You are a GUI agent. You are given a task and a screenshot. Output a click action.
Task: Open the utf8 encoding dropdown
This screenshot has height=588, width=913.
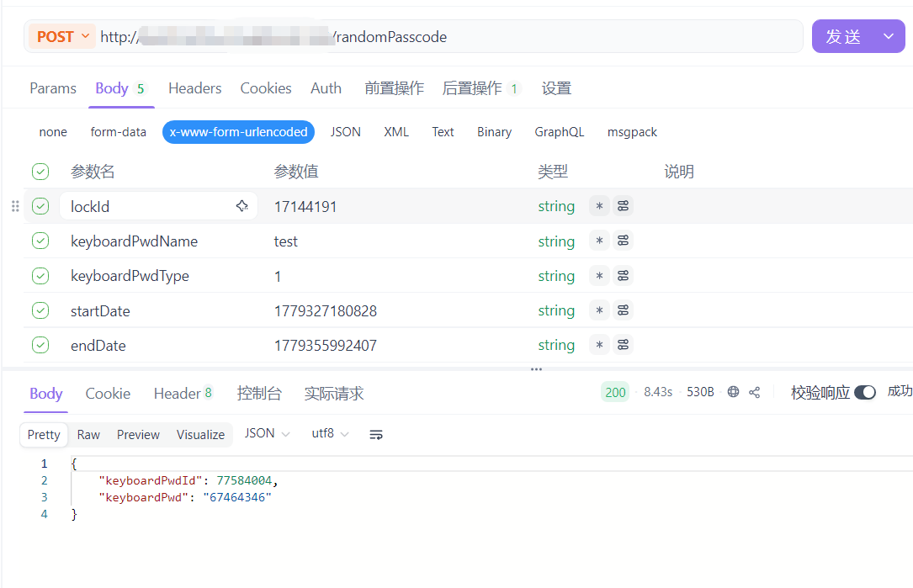point(330,434)
